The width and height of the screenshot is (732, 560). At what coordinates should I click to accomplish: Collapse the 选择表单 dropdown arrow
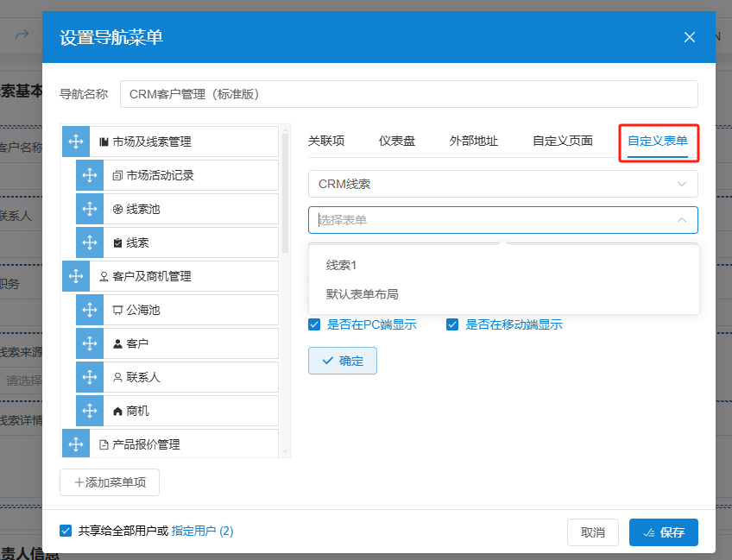(682, 220)
